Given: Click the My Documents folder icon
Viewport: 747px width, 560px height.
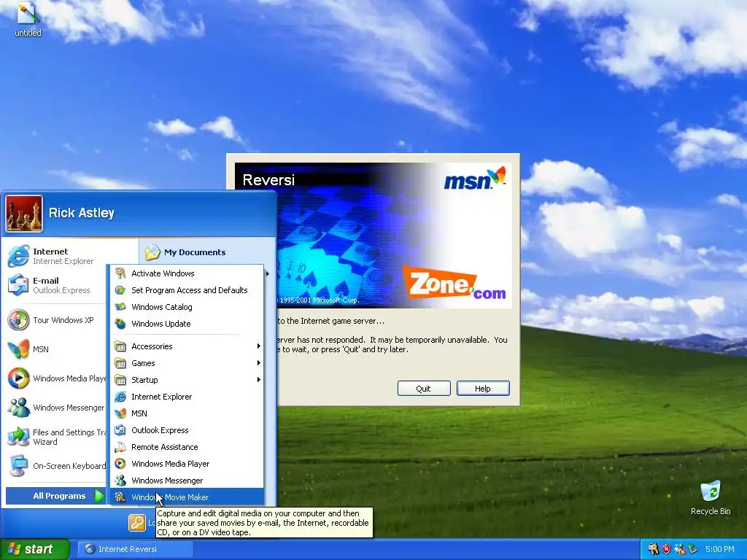Looking at the screenshot, I should (152, 252).
